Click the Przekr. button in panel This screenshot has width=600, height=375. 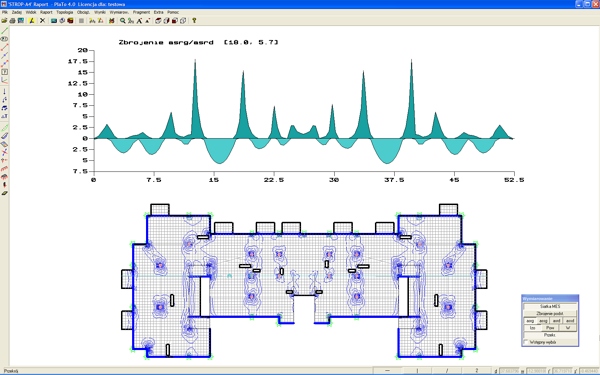(550, 335)
